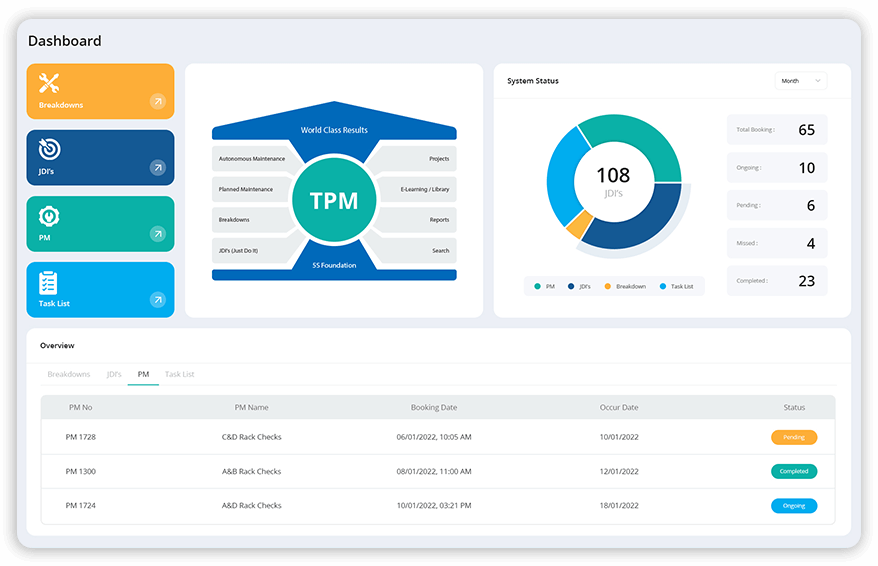The width and height of the screenshot is (878, 566).
Task: Switch to the Breakdowns overview tab
Action: (68, 374)
